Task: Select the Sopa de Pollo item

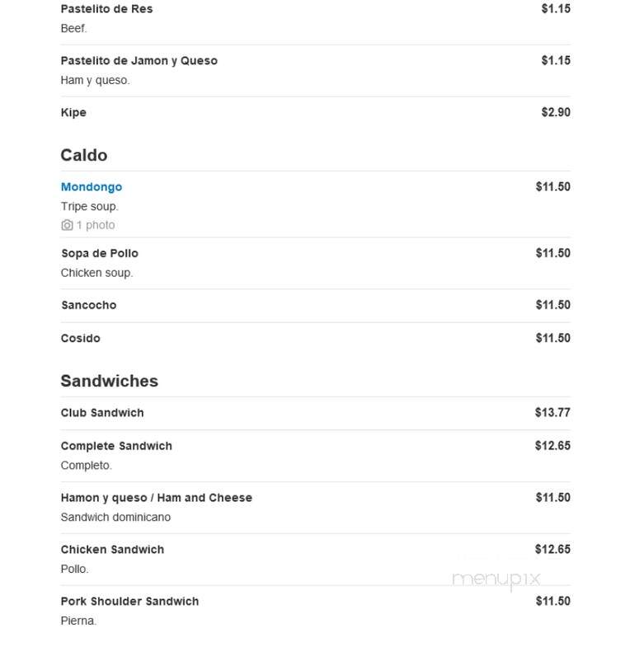Action: coord(100,253)
